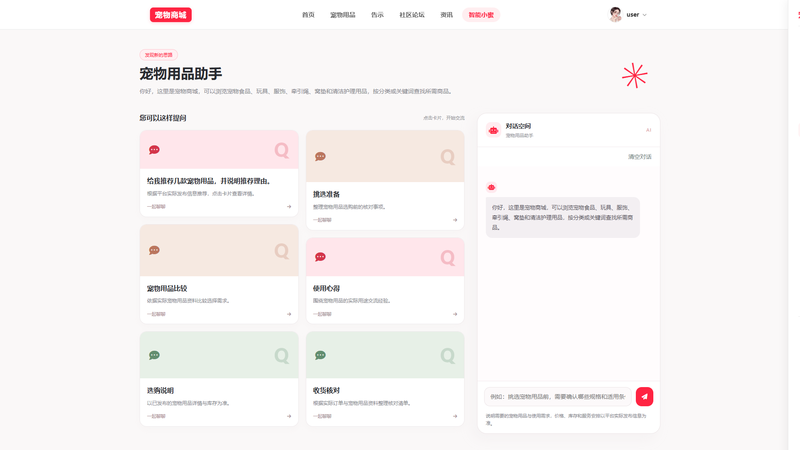Image resolution: width=800 pixels, height=450 pixels.
Task: Click 一起聊聊 on 使用心得 card
Action: (322, 314)
